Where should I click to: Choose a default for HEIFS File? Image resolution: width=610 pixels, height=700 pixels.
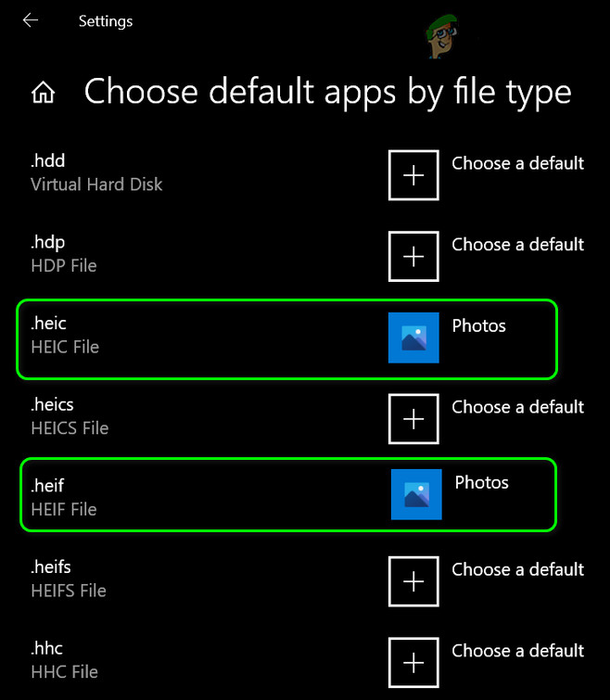coord(517,569)
